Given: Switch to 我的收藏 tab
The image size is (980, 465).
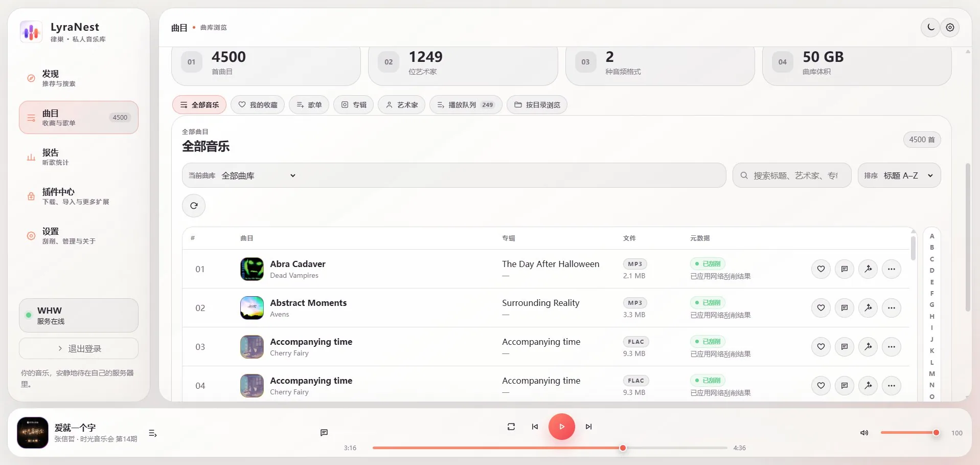Looking at the screenshot, I should 258,105.
